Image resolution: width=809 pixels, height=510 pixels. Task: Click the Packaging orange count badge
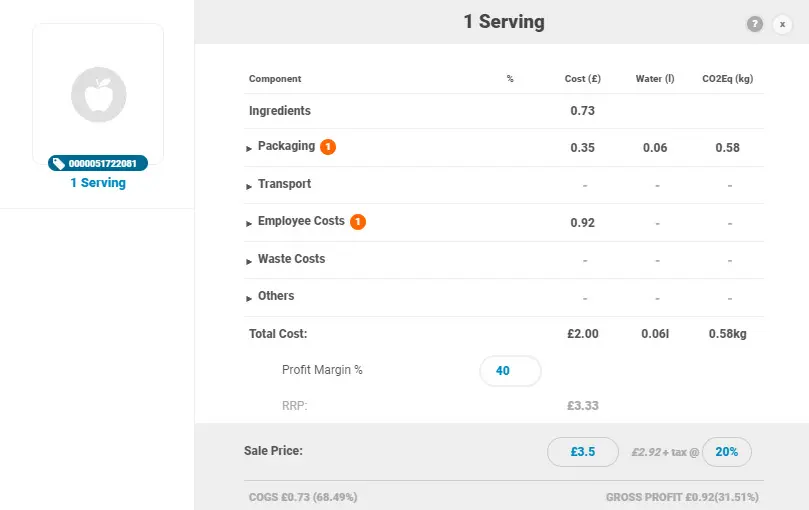[x=328, y=147]
